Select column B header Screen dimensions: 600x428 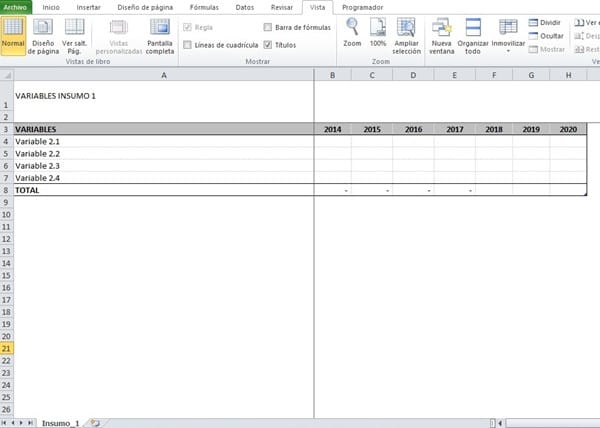pos(333,75)
